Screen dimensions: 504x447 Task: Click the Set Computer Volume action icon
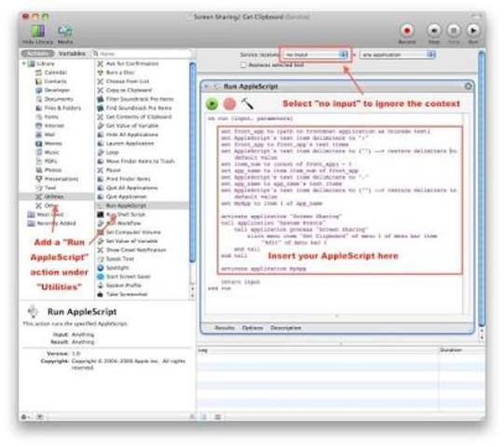(101, 232)
